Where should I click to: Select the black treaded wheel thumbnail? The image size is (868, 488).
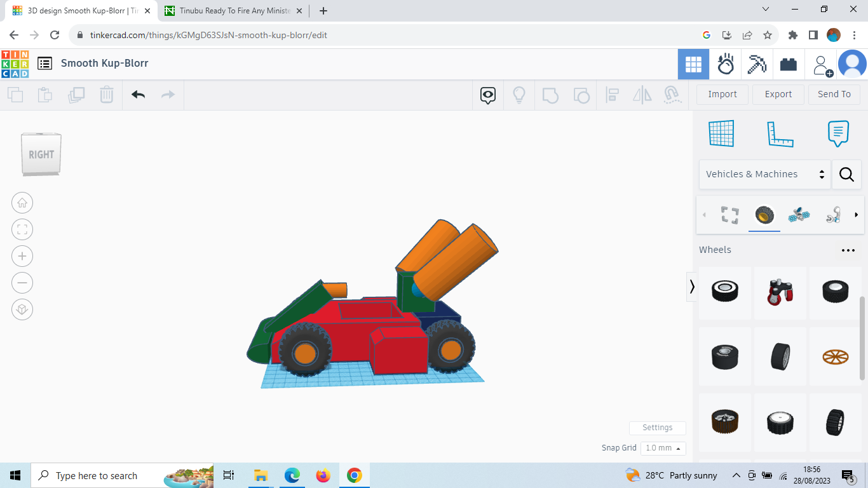[835, 292]
